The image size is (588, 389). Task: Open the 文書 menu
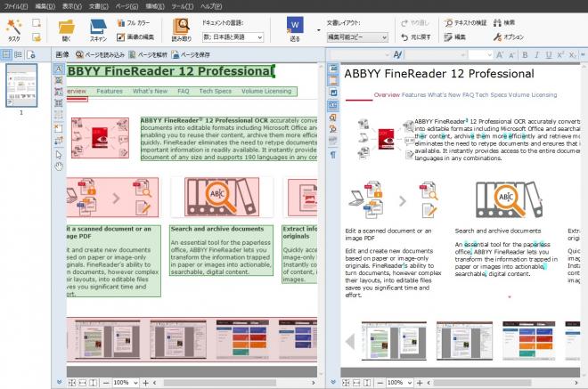(99, 6)
